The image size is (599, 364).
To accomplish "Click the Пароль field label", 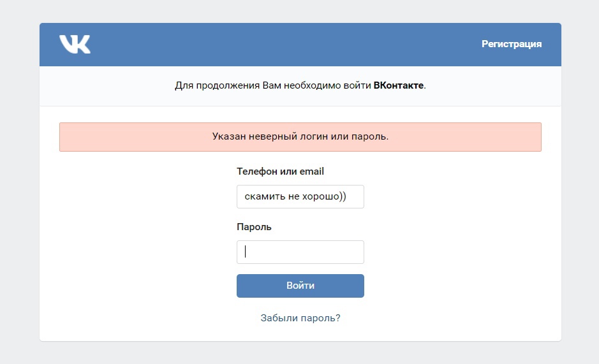I will (x=254, y=227).
